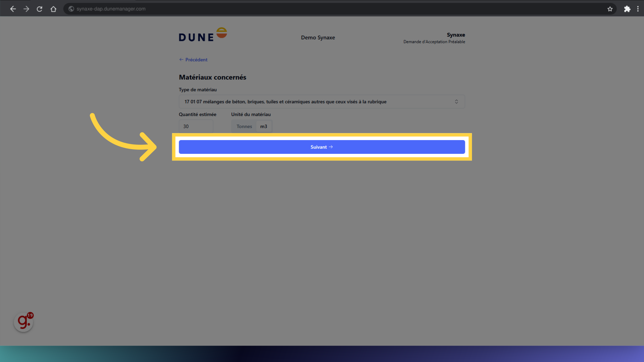Viewport: 644px width, 362px height.
Task: Go back via Précédent link
Action: pos(194,60)
